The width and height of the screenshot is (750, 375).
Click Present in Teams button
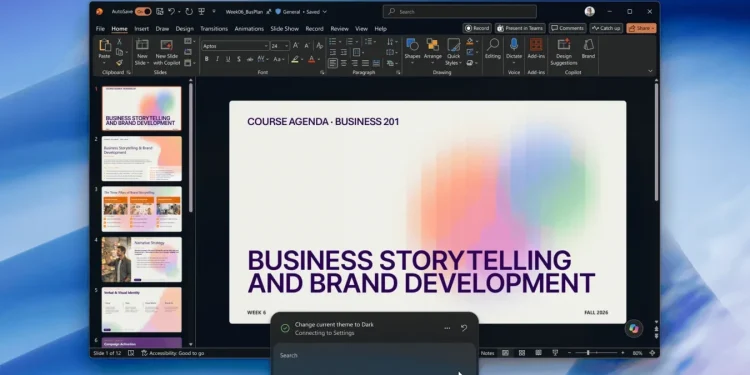[520, 28]
